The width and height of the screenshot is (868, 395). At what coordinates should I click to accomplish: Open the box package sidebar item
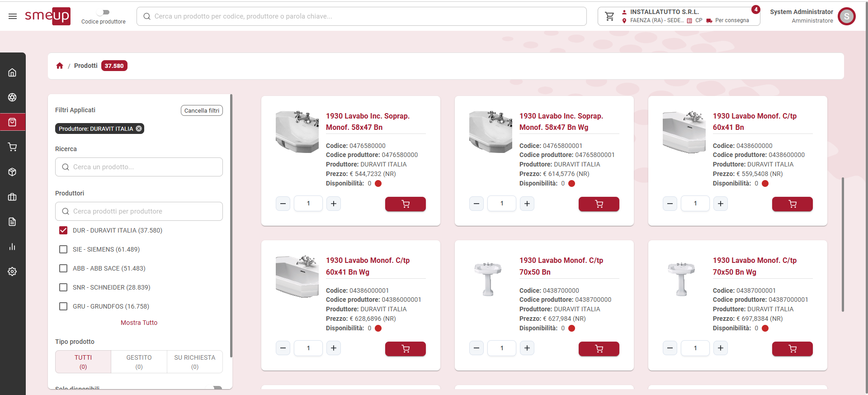point(12,172)
